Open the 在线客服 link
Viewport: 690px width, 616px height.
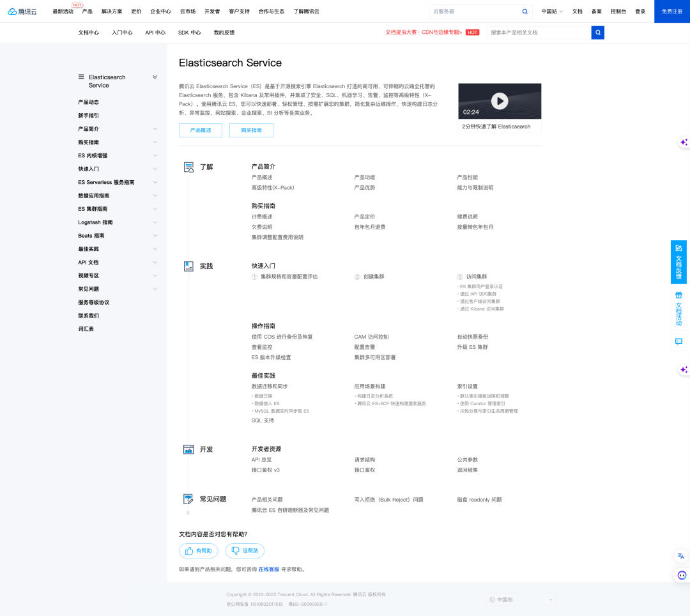269,569
